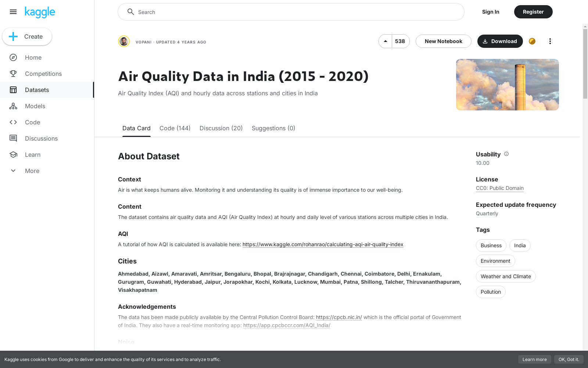Select the Weather and Climate tag

pos(506,276)
